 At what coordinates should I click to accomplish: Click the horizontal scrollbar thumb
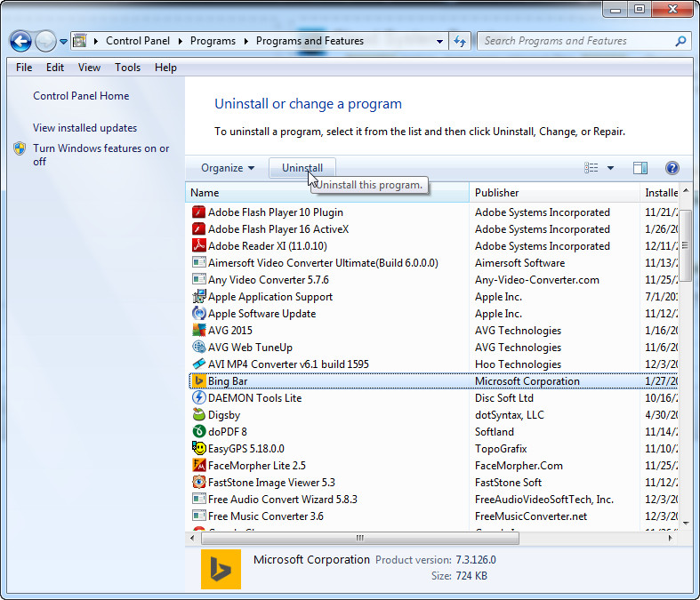360,538
